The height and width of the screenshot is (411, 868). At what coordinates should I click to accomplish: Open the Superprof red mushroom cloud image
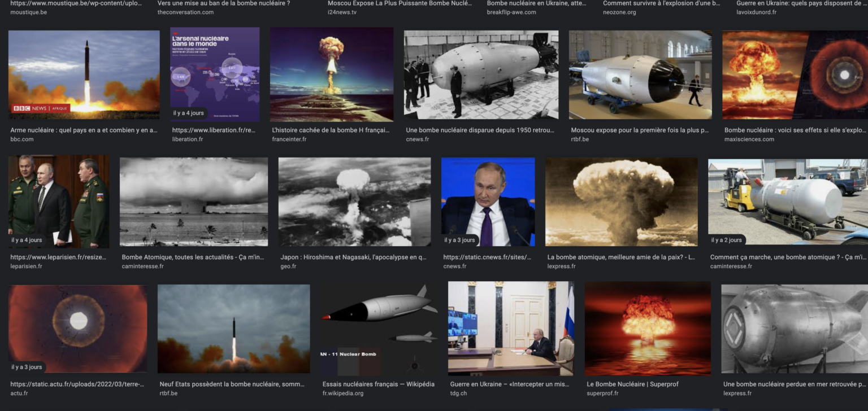coord(648,329)
